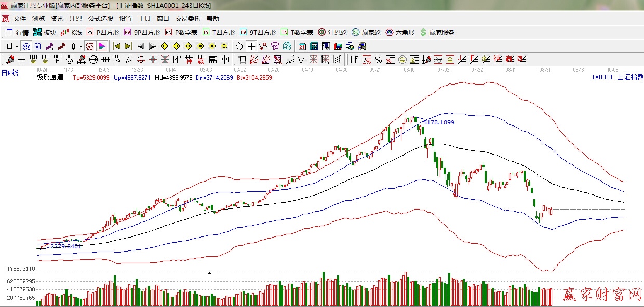The width and height of the screenshot is (644, 307).
Task: Toggle the crosshair cursor tool
Action: (x=251, y=46)
